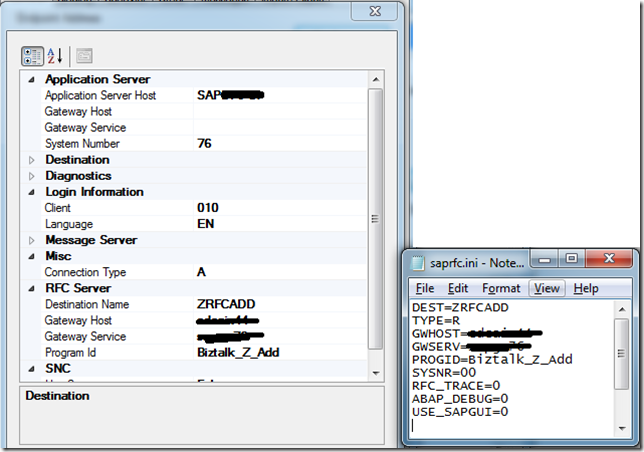Collapse the RFC Server category
The image size is (644, 452).
point(32,289)
